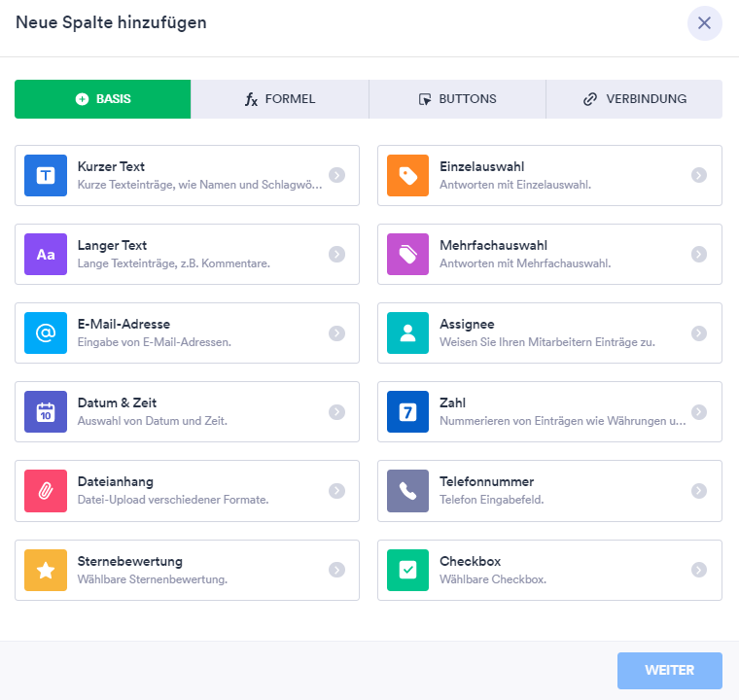
Task: Select the purple Langer Text icon
Action: click(x=46, y=255)
